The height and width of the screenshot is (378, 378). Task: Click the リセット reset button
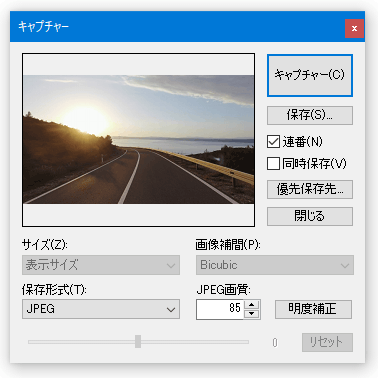[x=327, y=342]
